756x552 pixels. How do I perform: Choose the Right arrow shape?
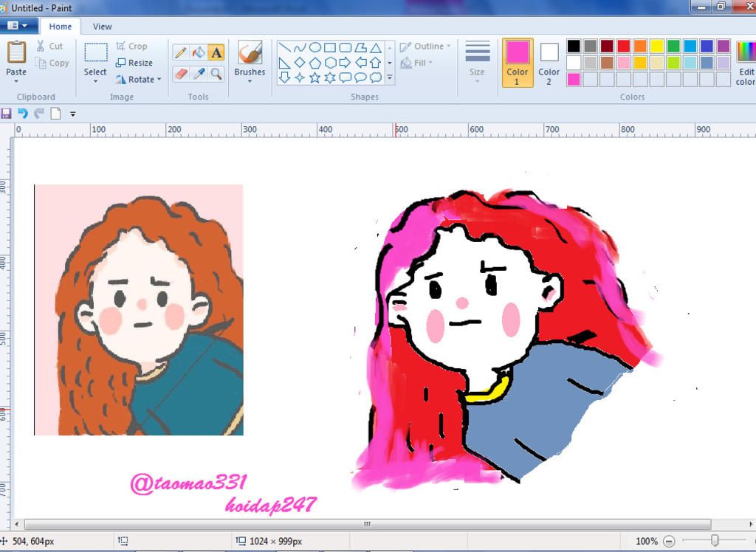346,62
